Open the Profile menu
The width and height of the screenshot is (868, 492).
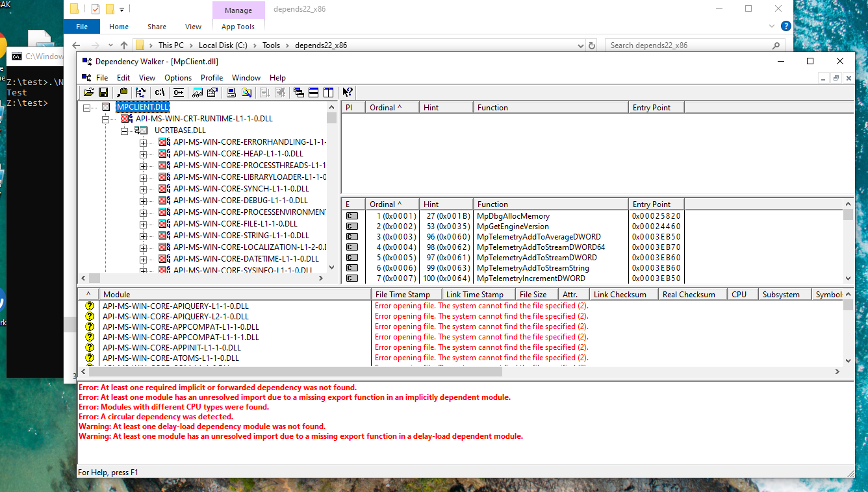click(212, 77)
